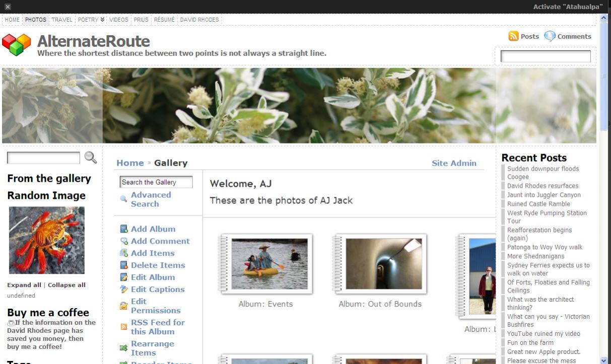
Task: Open the Photos navigation tab
Action: (36, 20)
